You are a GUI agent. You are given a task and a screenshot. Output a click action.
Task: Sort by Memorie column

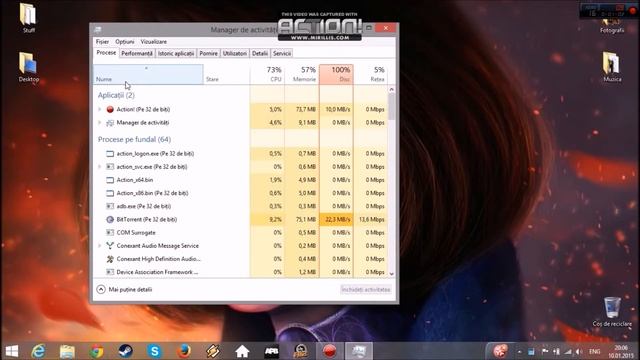(302, 74)
